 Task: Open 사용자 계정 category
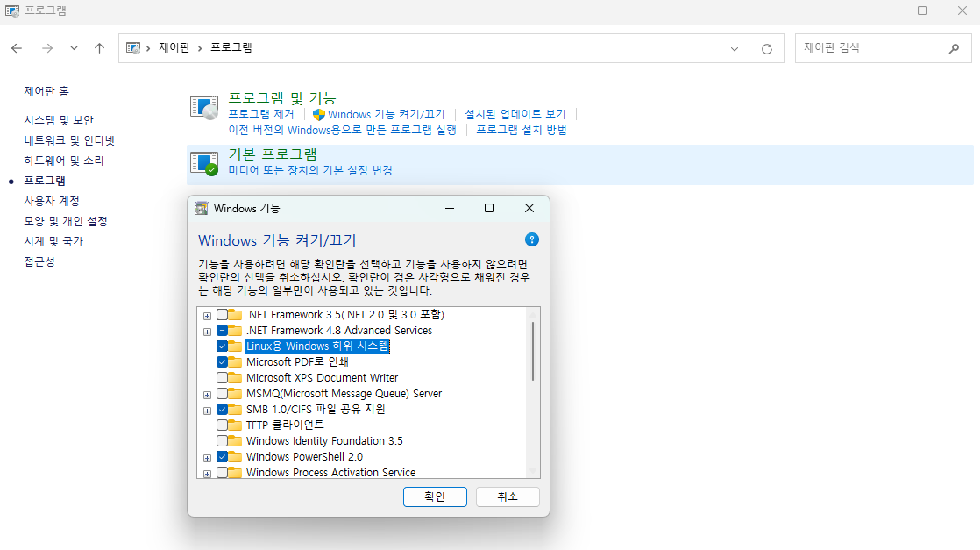click(x=52, y=201)
